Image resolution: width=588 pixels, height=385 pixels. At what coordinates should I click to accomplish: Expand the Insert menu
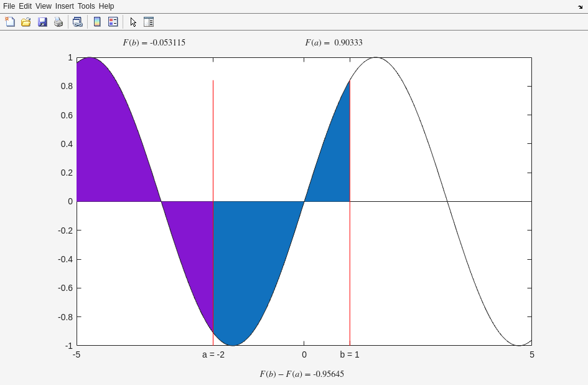click(x=64, y=6)
